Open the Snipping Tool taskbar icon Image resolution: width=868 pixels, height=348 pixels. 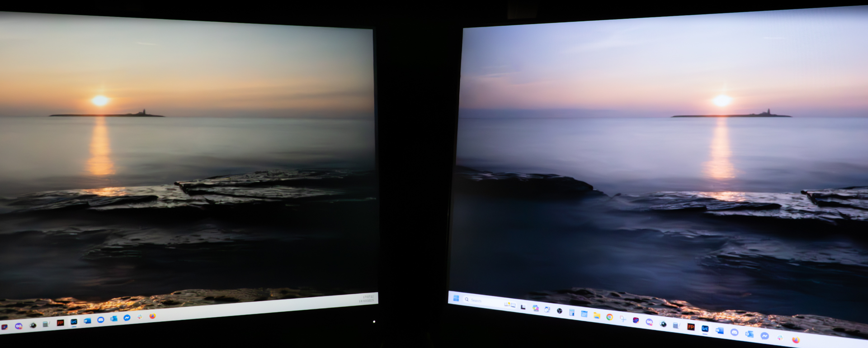623,319
